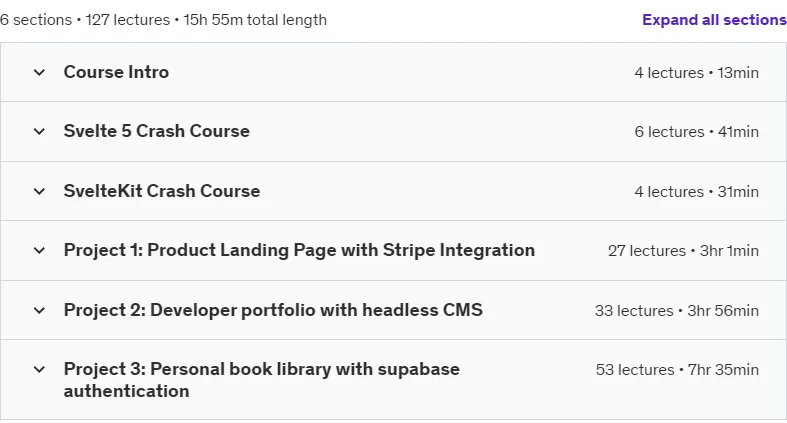Open Project 1: Product Landing Page title
The width and height of the screenshot is (787, 423).
(299, 250)
